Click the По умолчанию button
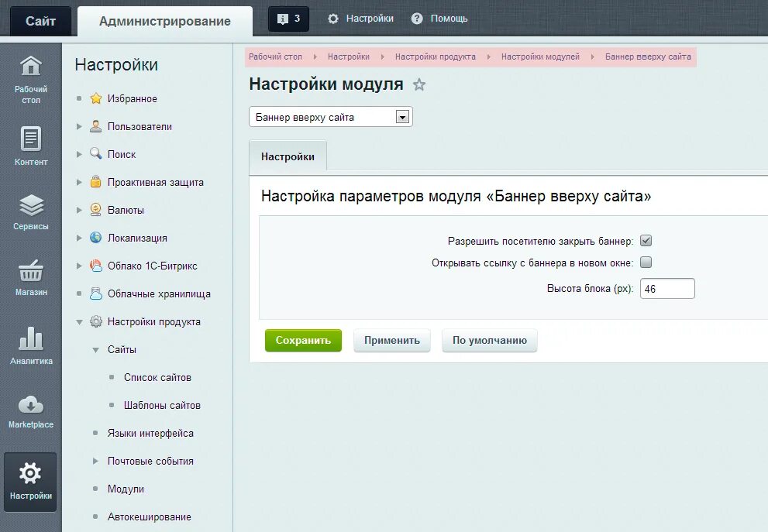 point(489,340)
